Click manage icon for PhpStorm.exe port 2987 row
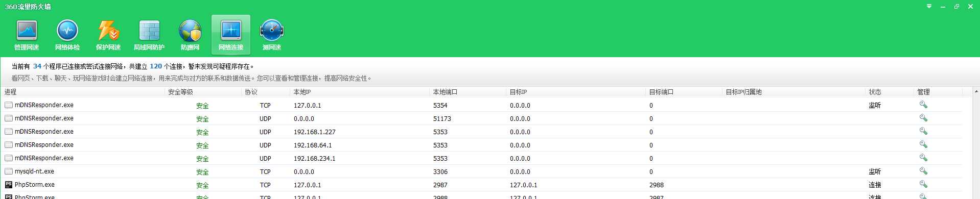 click(923, 184)
